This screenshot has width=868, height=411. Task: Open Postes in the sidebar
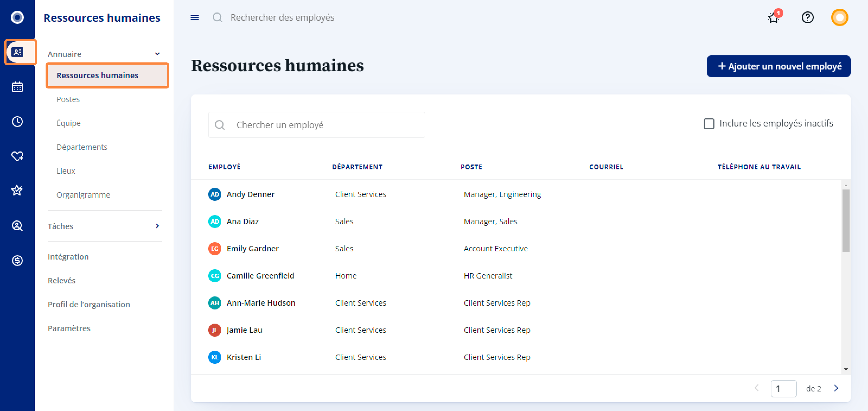pos(68,99)
